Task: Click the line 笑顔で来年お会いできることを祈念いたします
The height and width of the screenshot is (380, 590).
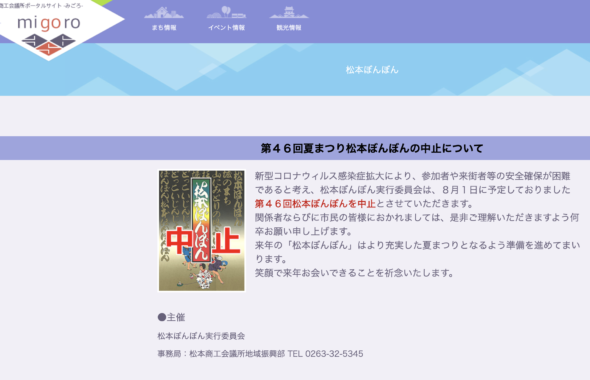Action: pos(354,273)
